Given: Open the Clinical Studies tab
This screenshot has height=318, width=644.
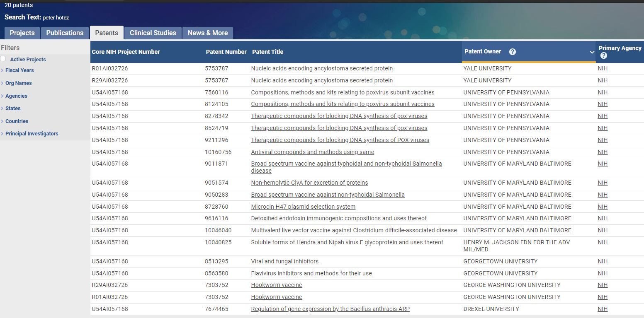Looking at the screenshot, I should [x=153, y=33].
